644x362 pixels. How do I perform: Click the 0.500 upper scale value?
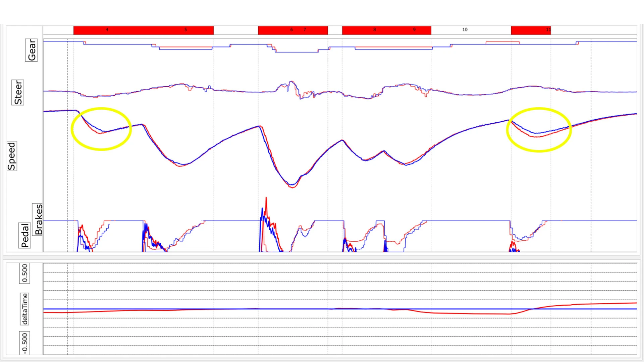click(x=25, y=273)
